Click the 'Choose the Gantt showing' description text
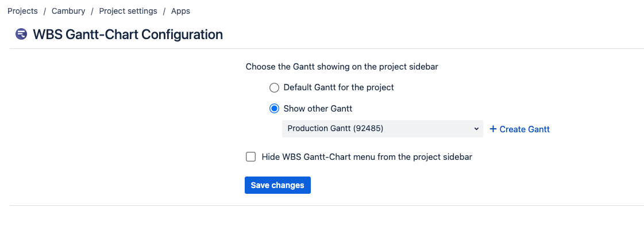 (x=342, y=67)
